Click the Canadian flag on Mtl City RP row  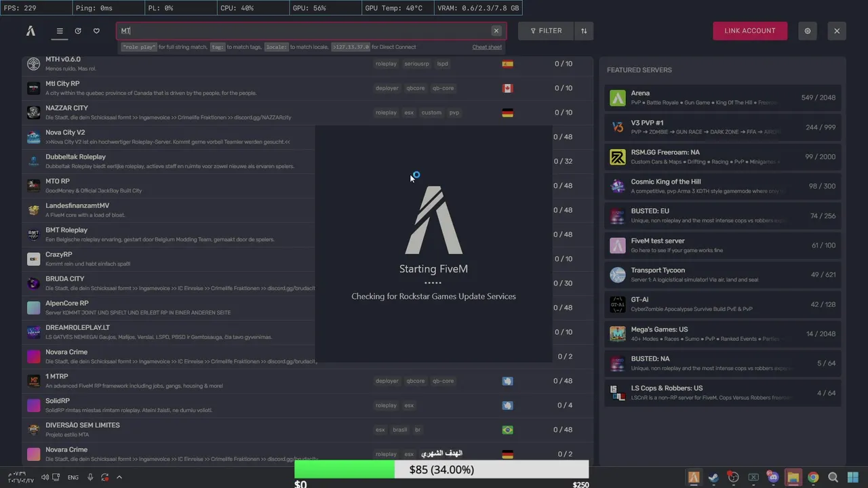pos(507,88)
